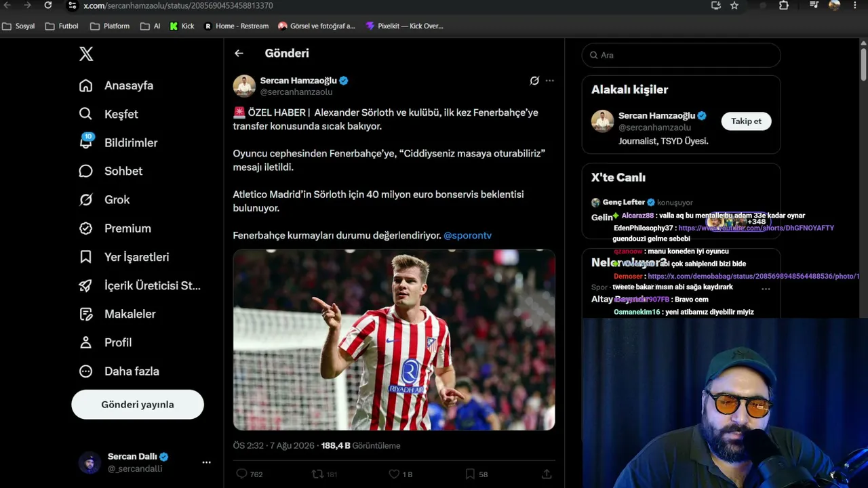Image resolution: width=868 pixels, height=488 pixels.
Task: Open Bildirimler notifications
Action: (118, 142)
